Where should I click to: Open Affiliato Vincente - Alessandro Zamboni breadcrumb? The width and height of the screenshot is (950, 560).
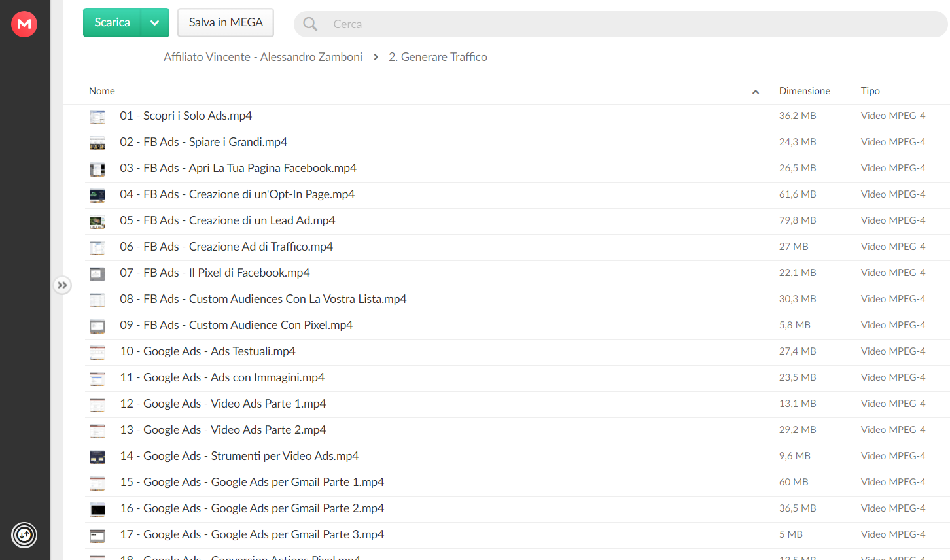[263, 57]
